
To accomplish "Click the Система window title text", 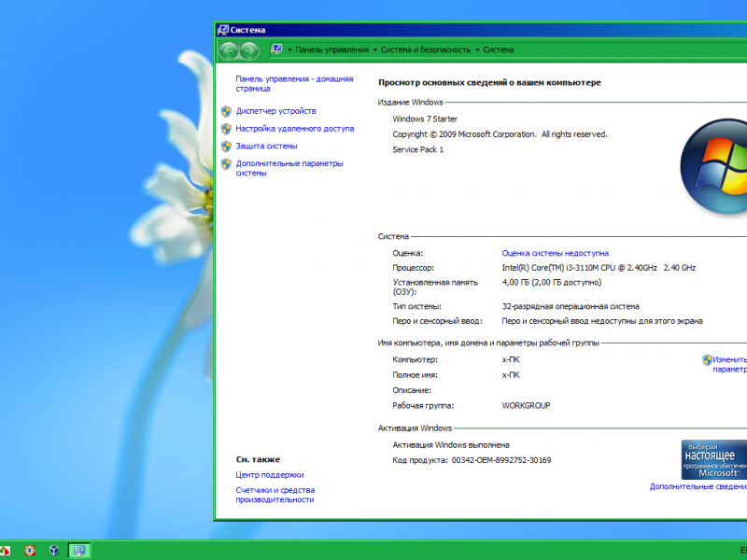I will coord(247,30).
